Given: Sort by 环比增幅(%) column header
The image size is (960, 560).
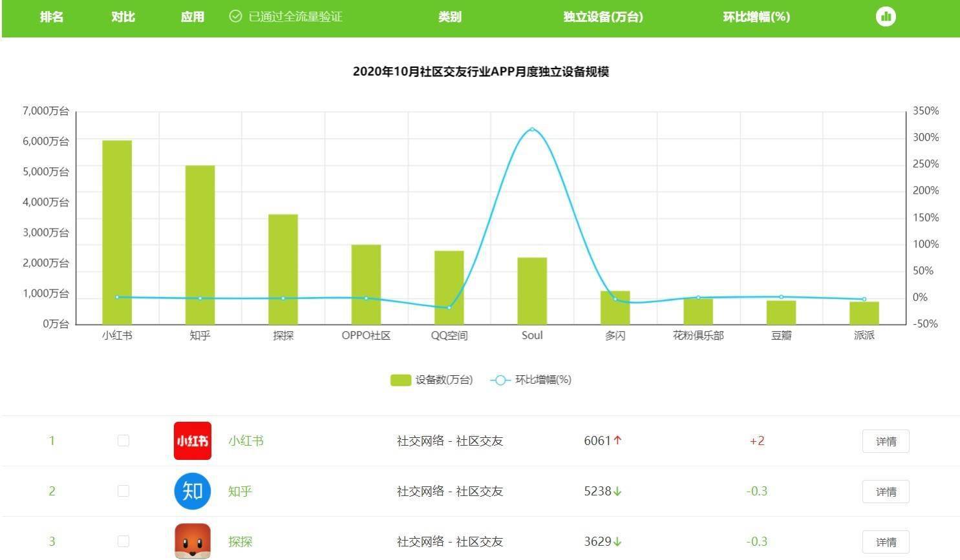Looking at the screenshot, I should (x=756, y=17).
